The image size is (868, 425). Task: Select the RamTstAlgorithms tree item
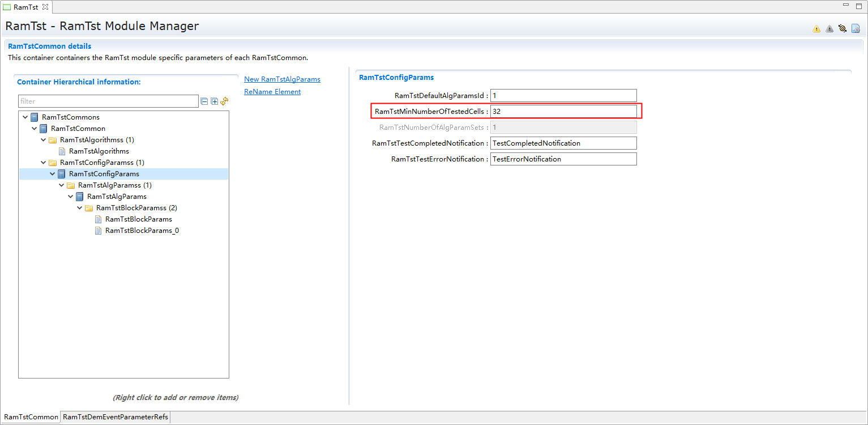click(99, 151)
